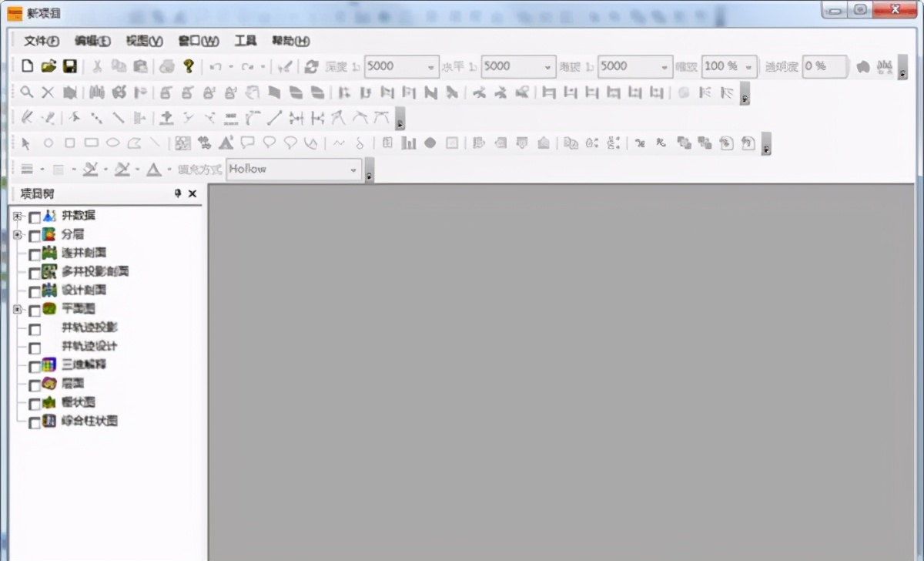The height and width of the screenshot is (561, 924).
Task: Click the 透明度 0 % input field
Action: [824, 67]
